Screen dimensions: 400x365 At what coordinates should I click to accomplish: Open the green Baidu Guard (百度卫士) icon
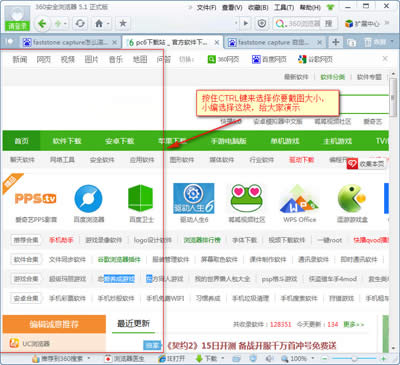tap(141, 198)
